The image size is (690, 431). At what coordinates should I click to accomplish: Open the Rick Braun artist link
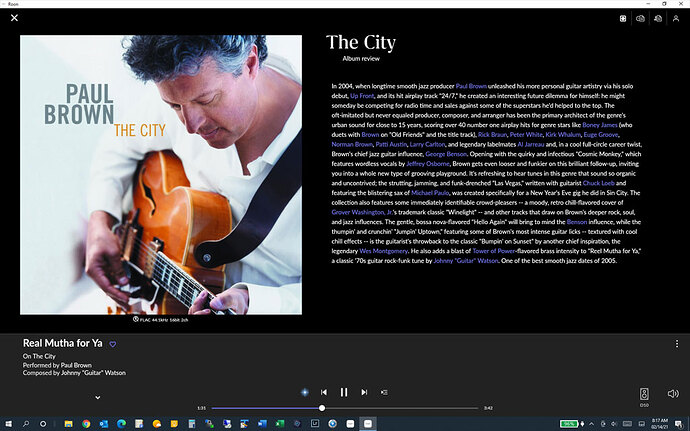(492, 135)
